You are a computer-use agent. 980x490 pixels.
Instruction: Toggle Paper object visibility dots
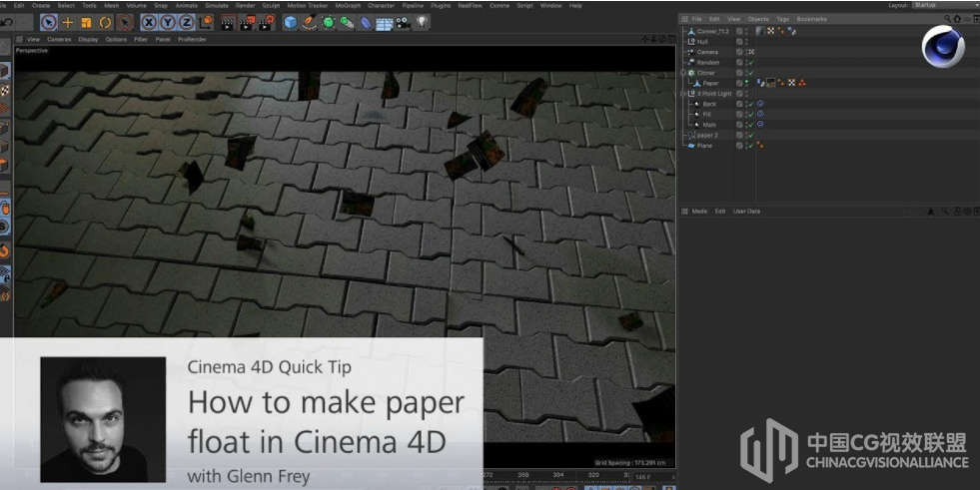746,83
